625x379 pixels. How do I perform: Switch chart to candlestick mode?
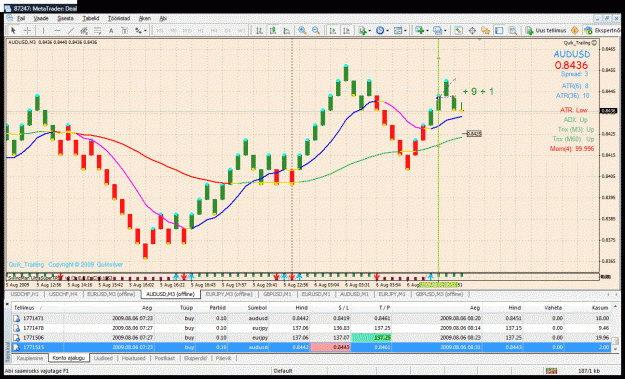pyautogui.click(x=273, y=30)
